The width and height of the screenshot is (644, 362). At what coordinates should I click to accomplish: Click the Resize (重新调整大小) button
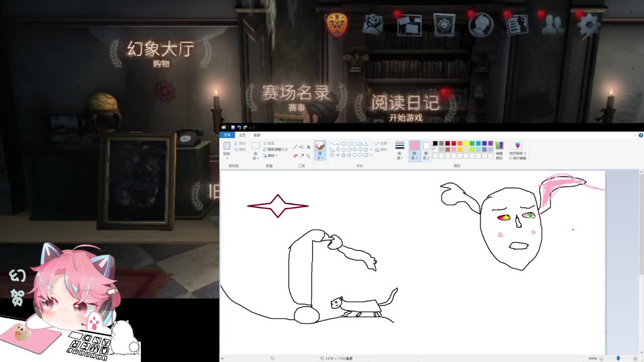275,149
